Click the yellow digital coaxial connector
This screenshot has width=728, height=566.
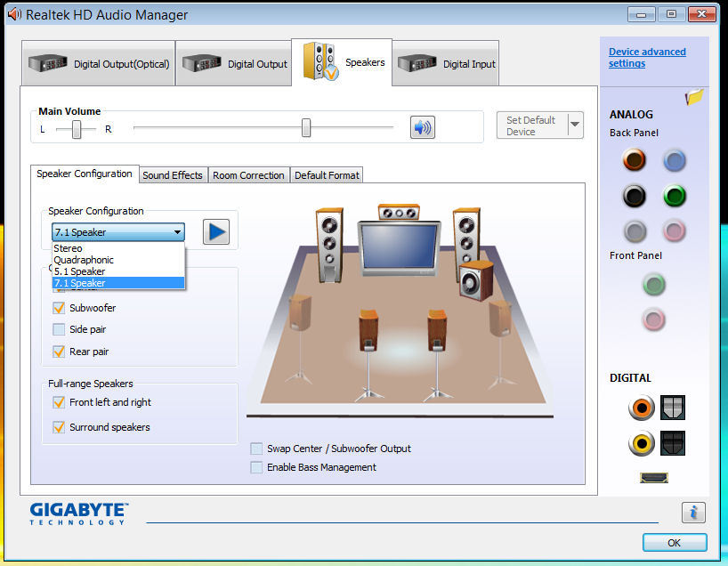pyautogui.click(x=642, y=443)
